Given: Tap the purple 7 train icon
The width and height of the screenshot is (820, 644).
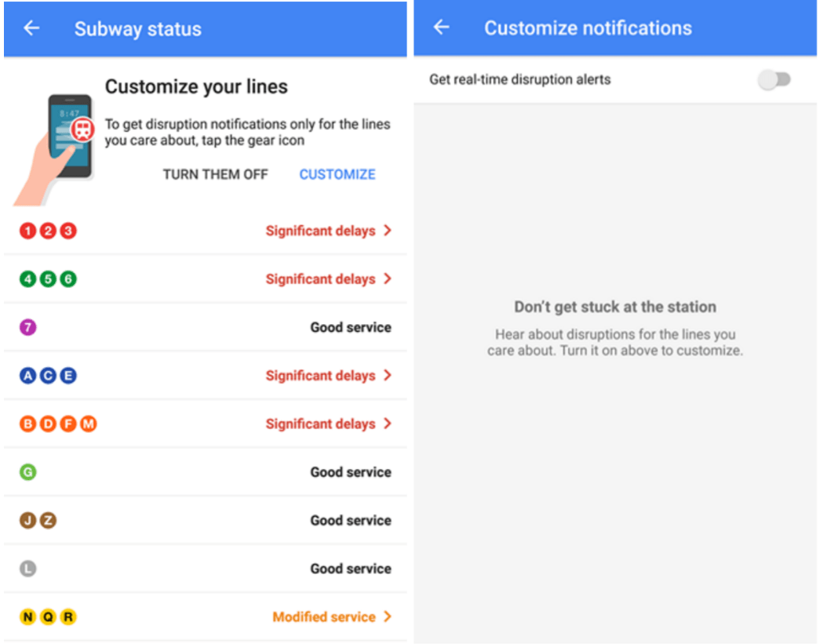Looking at the screenshot, I should point(28,328).
